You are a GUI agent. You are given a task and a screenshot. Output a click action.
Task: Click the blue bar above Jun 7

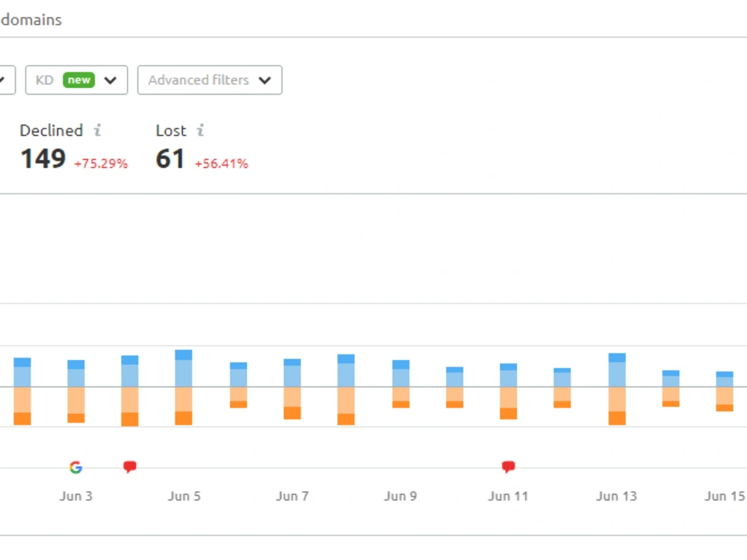292,373
